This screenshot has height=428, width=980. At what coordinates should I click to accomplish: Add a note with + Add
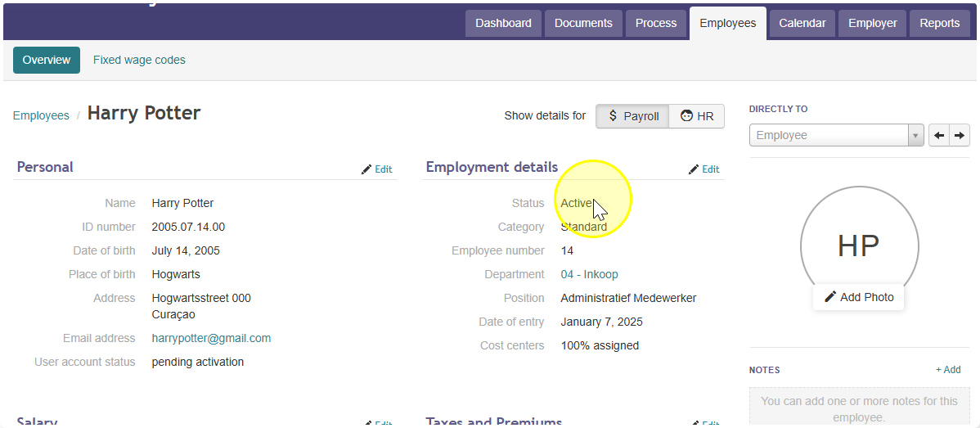[x=948, y=370]
